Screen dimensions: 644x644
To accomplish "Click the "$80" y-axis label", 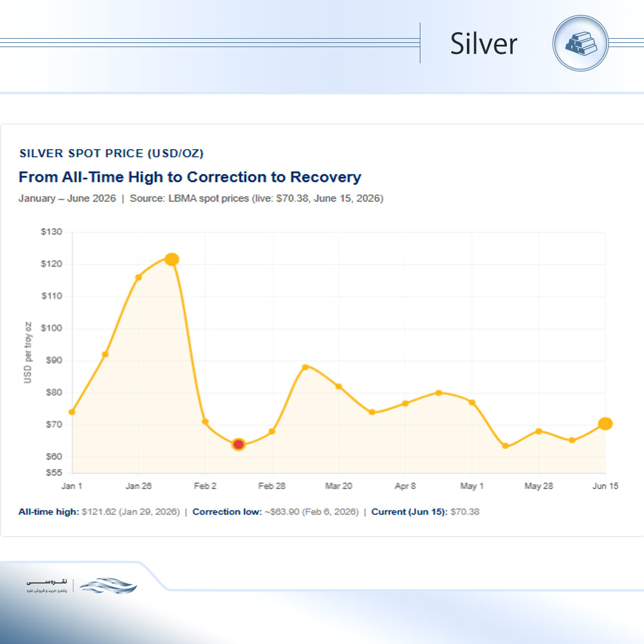I will 54,392.
